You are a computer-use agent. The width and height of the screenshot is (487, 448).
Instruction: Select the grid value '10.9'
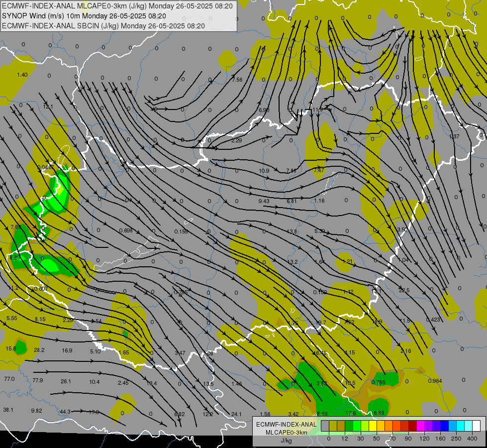click(x=264, y=171)
